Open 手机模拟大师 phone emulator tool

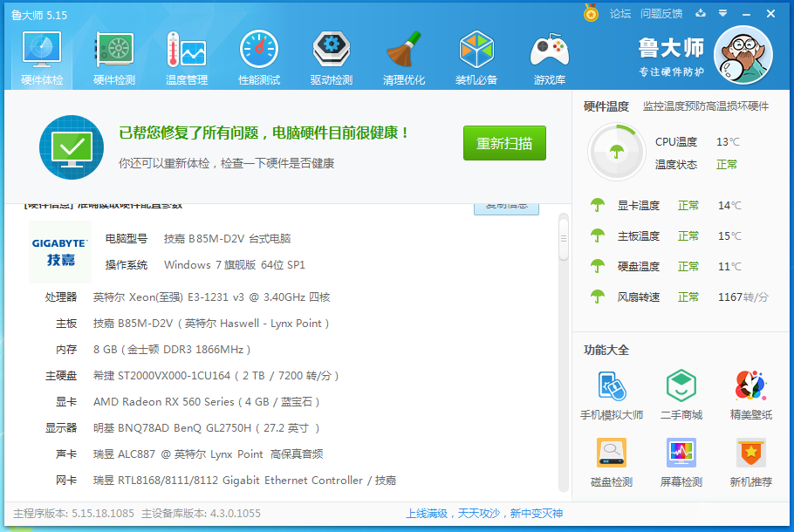(612, 395)
